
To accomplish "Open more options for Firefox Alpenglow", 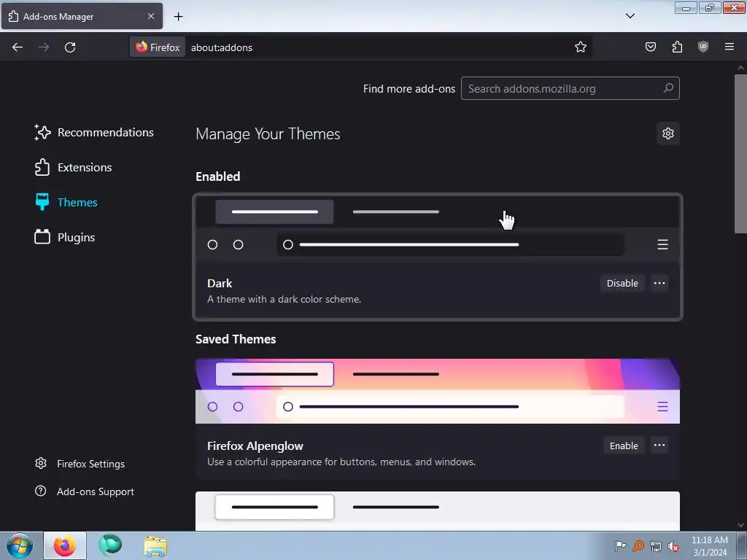I will click(x=659, y=446).
